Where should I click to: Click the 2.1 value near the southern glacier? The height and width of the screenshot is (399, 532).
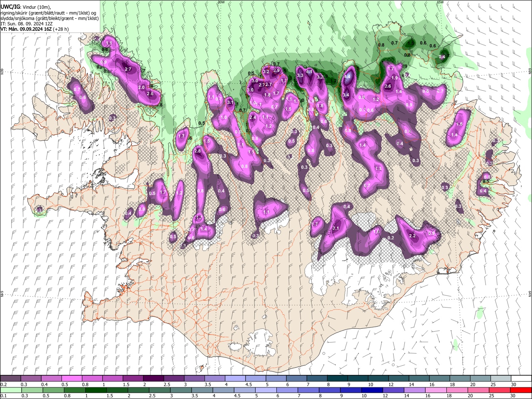coord(336,228)
